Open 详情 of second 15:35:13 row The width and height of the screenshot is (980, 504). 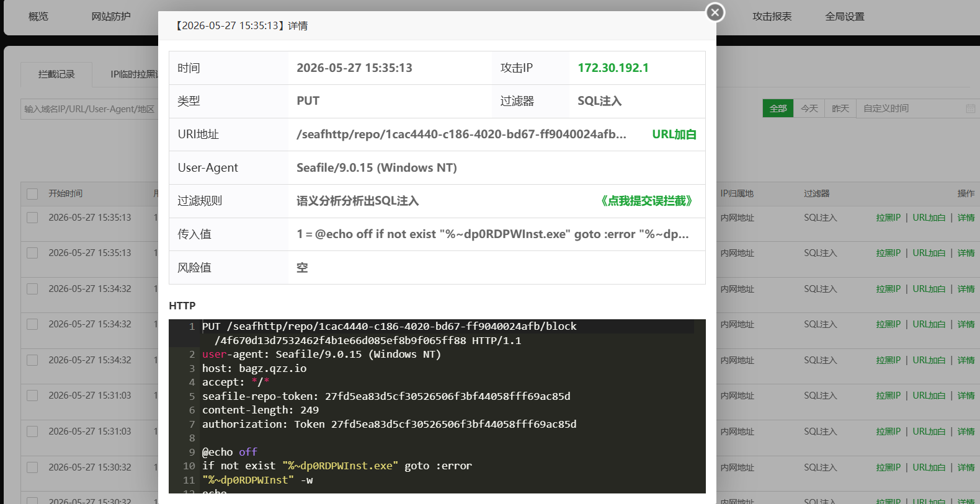coord(966,253)
